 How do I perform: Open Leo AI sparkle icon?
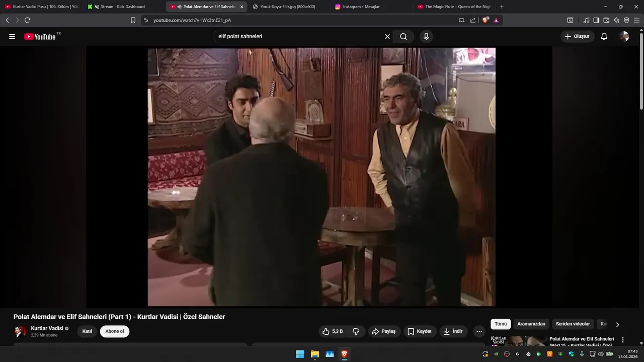[x=616, y=20]
